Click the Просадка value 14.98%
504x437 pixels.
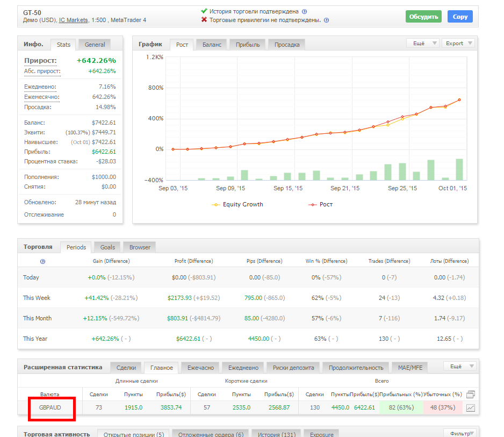click(x=106, y=107)
